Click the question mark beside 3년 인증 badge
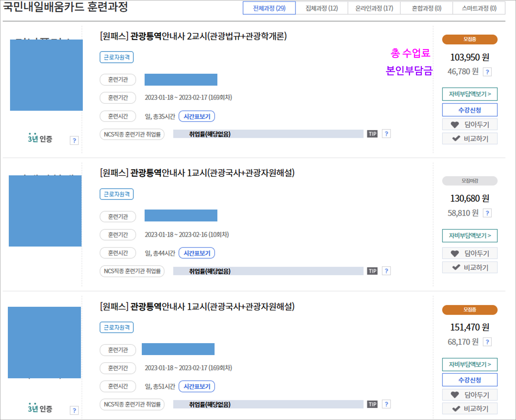 (74, 141)
